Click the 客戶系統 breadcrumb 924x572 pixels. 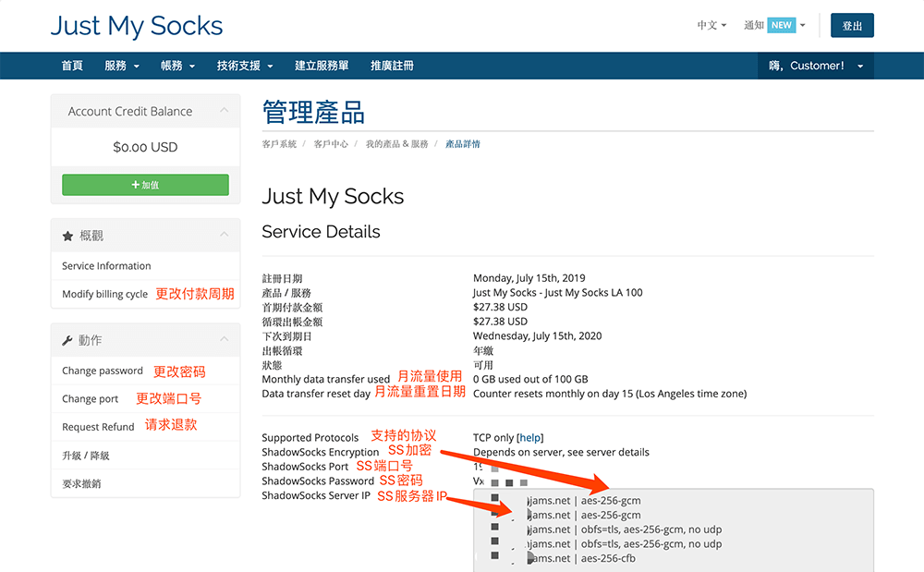click(279, 144)
